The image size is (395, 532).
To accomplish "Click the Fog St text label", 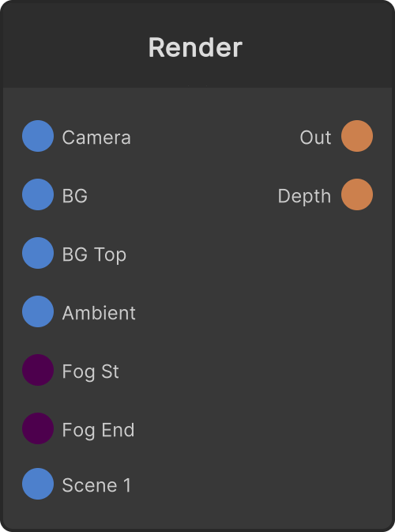I will click(x=90, y=372).
